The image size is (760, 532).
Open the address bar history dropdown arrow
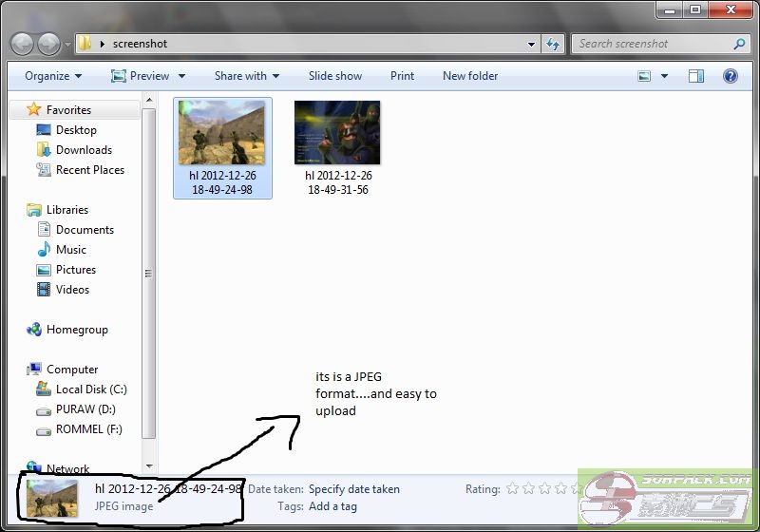click(x=532, y=44)
